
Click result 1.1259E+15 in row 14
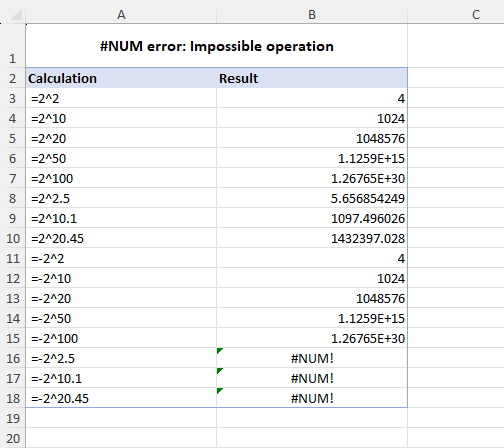click(312, 318)
